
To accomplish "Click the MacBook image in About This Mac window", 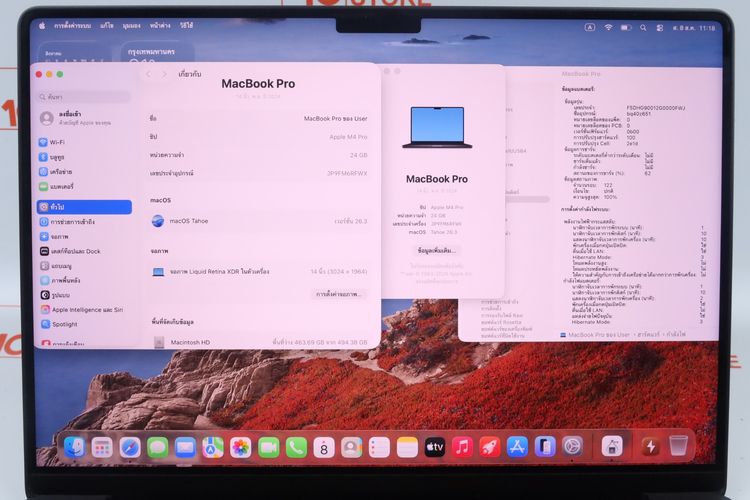I will pos(437,127).
